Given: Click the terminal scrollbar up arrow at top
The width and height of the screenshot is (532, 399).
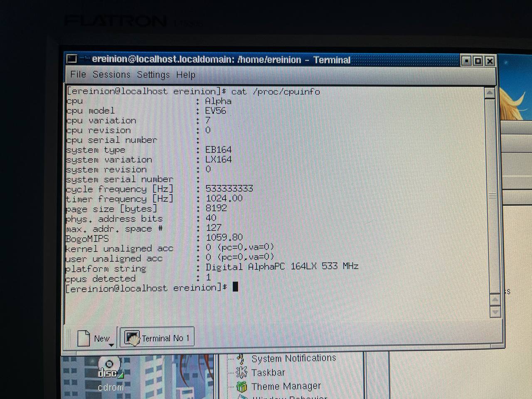Looking at the screenshot, I should coord(490,93).
